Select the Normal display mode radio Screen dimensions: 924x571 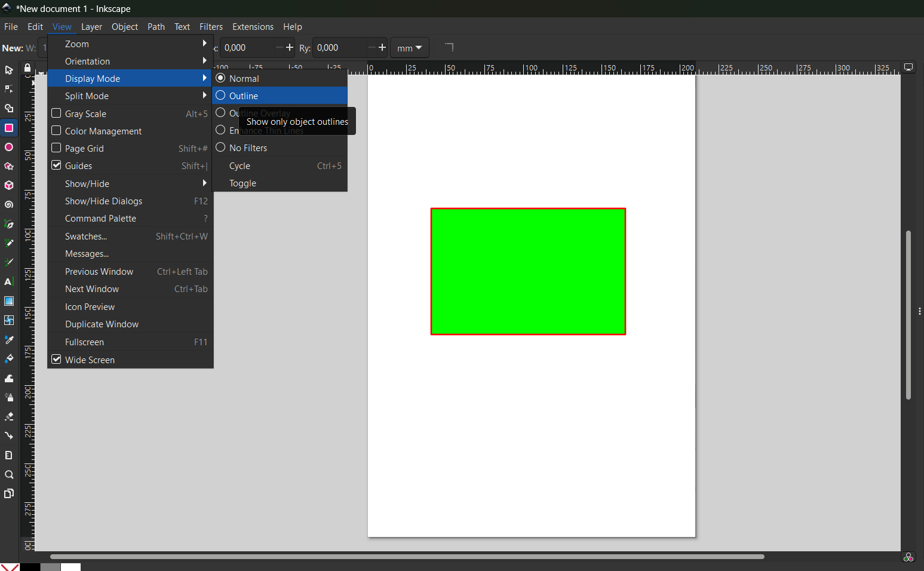tap(220, 78)
